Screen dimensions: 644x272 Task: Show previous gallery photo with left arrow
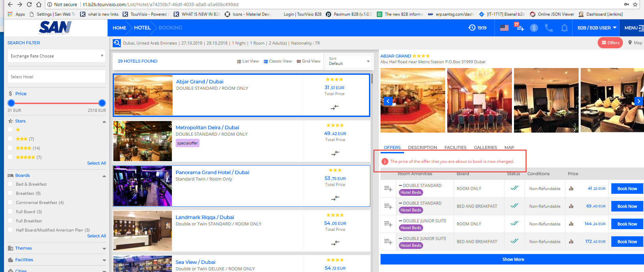pyautogui.click(x=388, y=101)
